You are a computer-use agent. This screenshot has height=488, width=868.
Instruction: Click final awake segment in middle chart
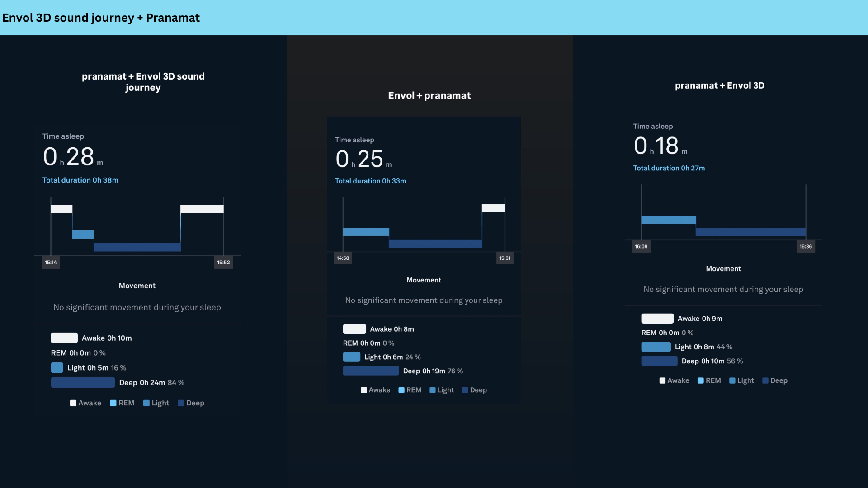493,208
